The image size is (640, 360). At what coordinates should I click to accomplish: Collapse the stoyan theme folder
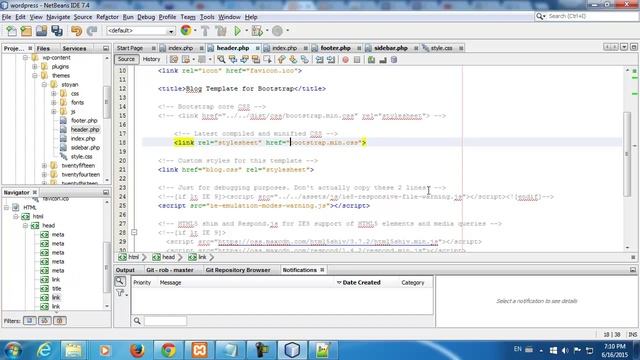pos(44,84)
